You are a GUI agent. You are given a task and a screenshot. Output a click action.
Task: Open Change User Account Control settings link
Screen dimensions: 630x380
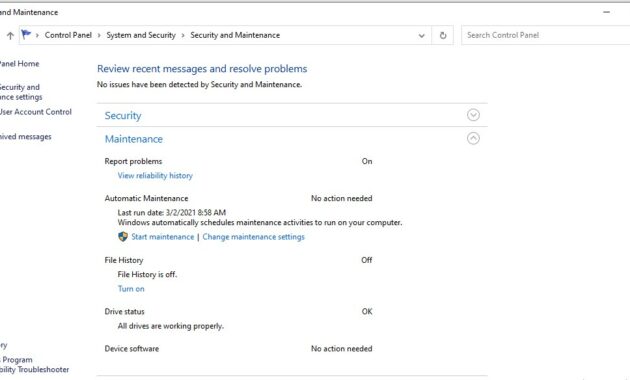(36, 112)
